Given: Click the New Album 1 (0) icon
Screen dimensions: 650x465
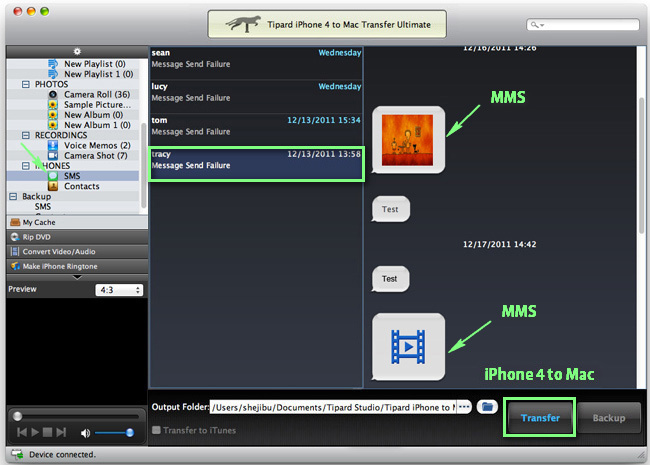Looking at the screenshot, I should [x=53, y=125].
